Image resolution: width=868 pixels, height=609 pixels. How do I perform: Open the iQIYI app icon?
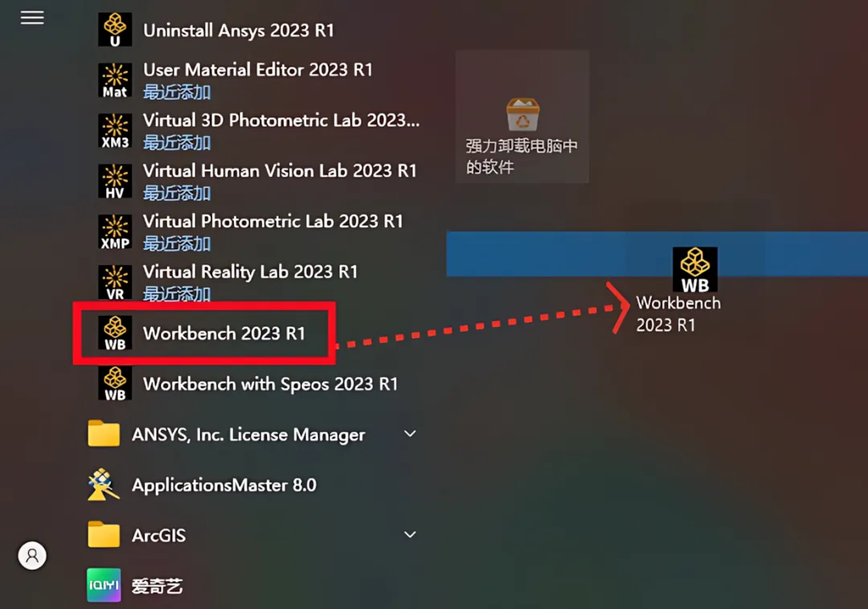104,585
